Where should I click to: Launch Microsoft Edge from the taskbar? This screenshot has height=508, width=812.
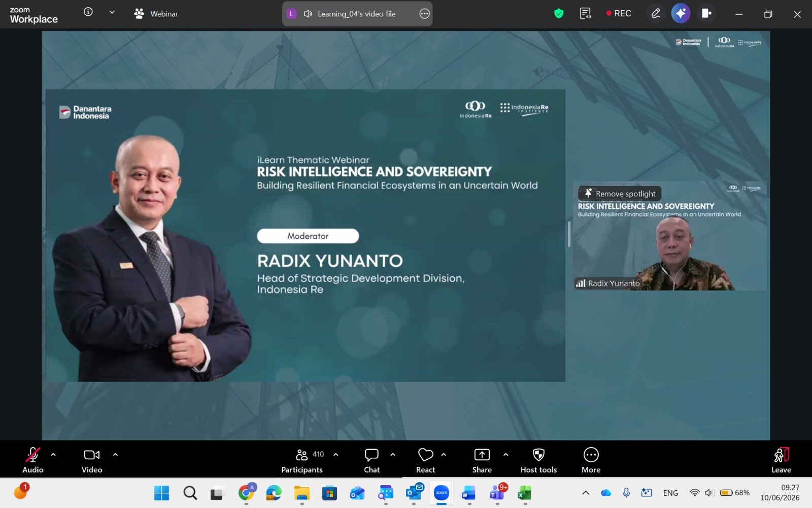(274, 493)
